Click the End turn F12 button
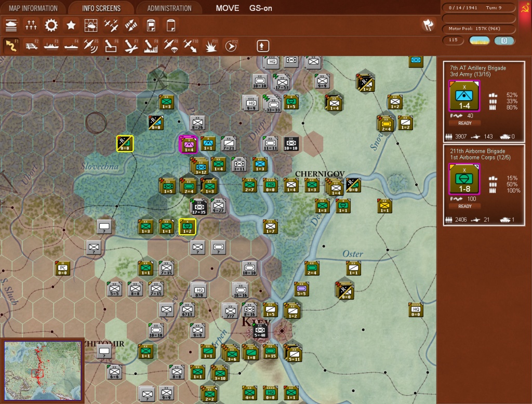 (x=231, y=46)
